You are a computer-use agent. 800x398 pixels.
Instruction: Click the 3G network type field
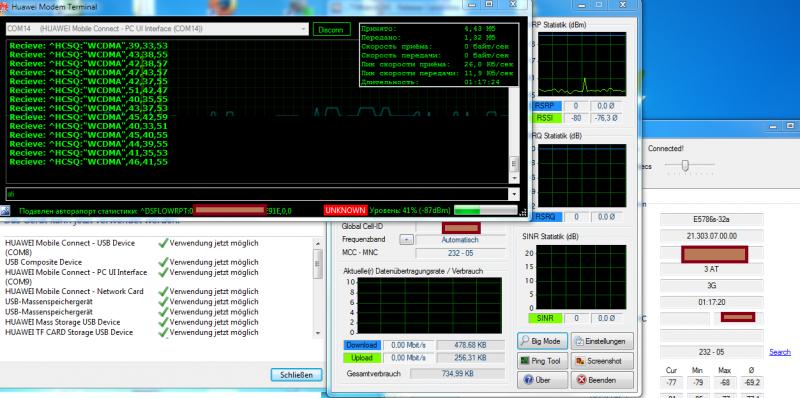(712, 286)
